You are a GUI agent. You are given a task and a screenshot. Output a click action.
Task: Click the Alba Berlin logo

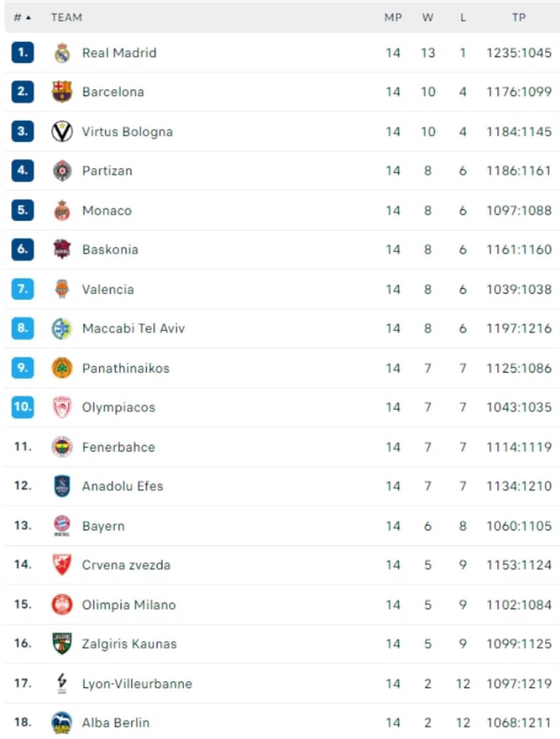(62, 723)
